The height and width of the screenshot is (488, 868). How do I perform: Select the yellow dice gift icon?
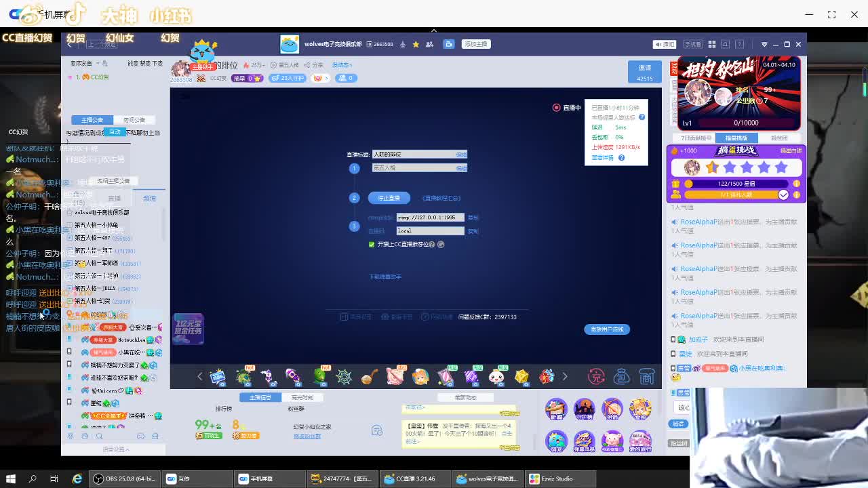tap(521, 377)
